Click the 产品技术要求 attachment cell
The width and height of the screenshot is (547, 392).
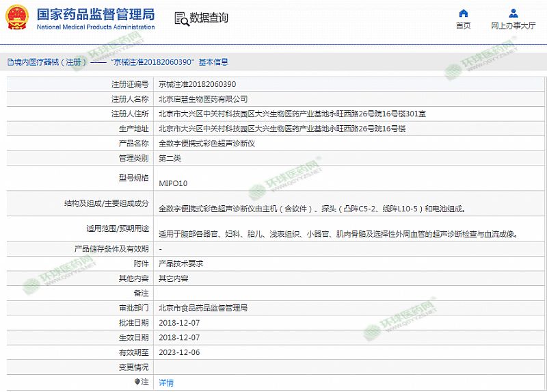181,263
